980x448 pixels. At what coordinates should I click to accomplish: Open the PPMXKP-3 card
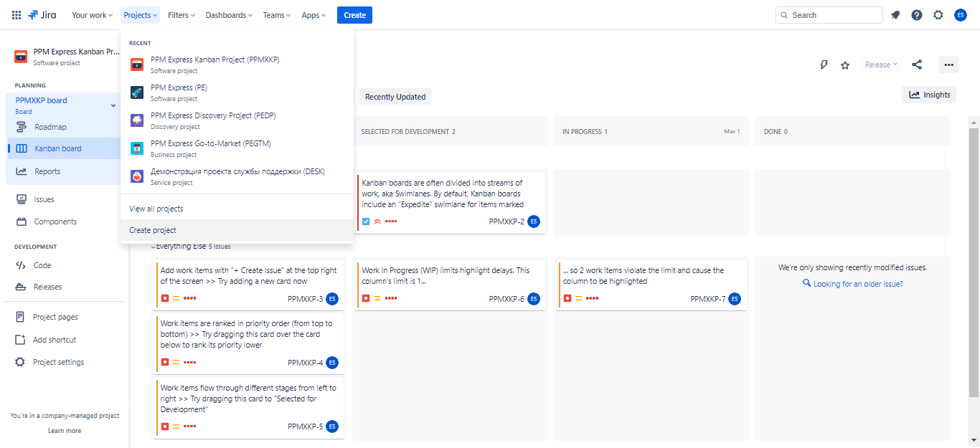pos(250,286)
